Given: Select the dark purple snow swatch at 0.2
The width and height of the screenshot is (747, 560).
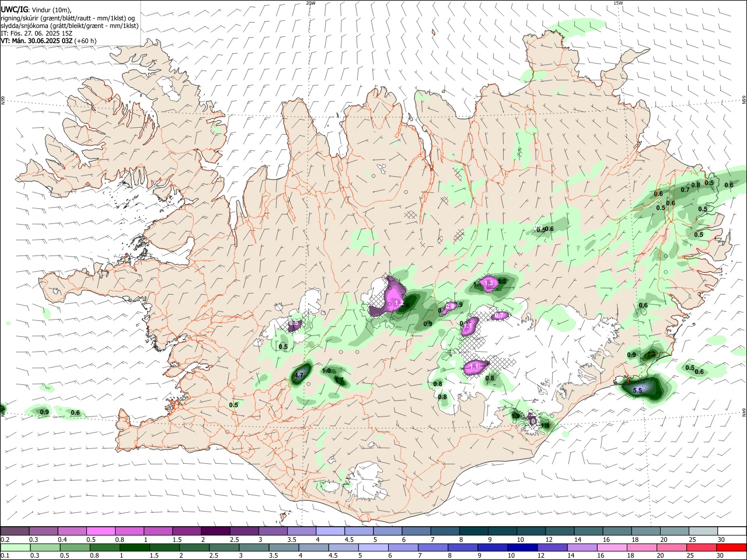Looking at the screenshot, I should [15, 531].
